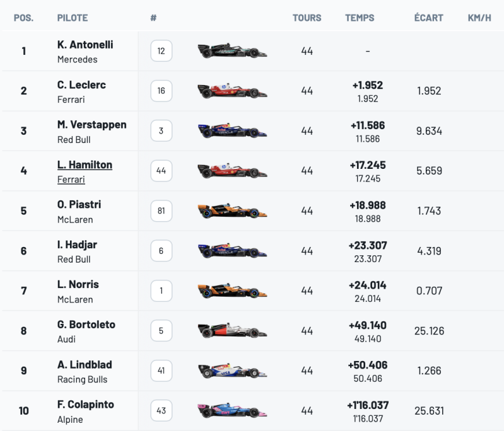The image size is (504, 431).
Task: Select the M. Verstappen driver name
Action: [92, 125]
